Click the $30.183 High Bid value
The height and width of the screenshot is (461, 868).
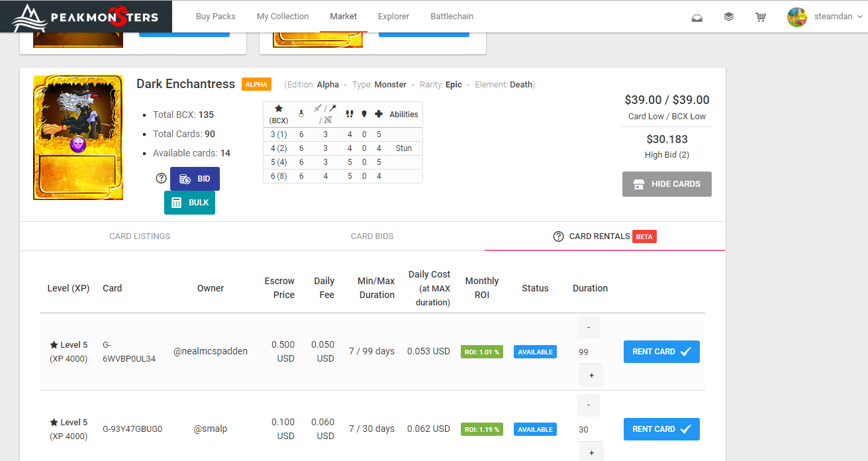667,139
